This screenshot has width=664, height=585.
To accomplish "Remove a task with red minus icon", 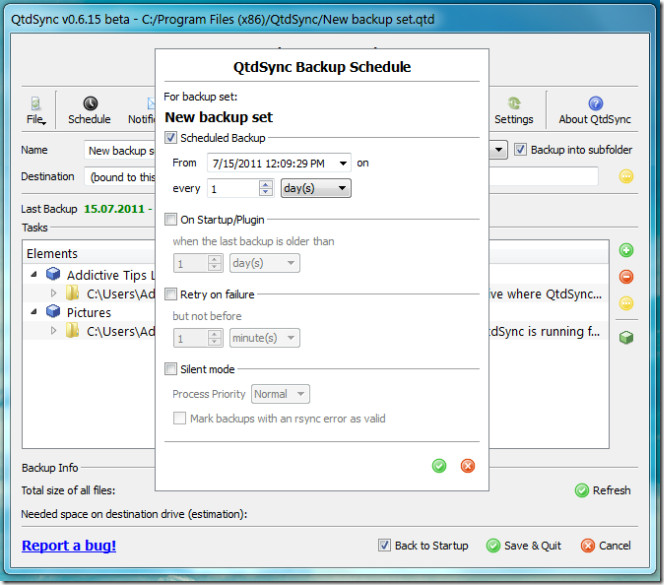I will tap(626, 277).
